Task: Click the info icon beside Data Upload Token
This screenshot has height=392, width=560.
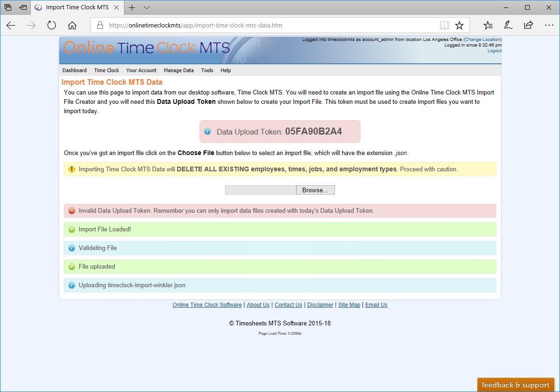Action: coord(207,132)
